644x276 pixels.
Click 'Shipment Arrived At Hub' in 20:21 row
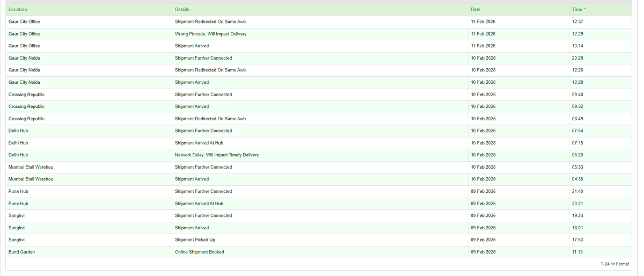point(199,204)
